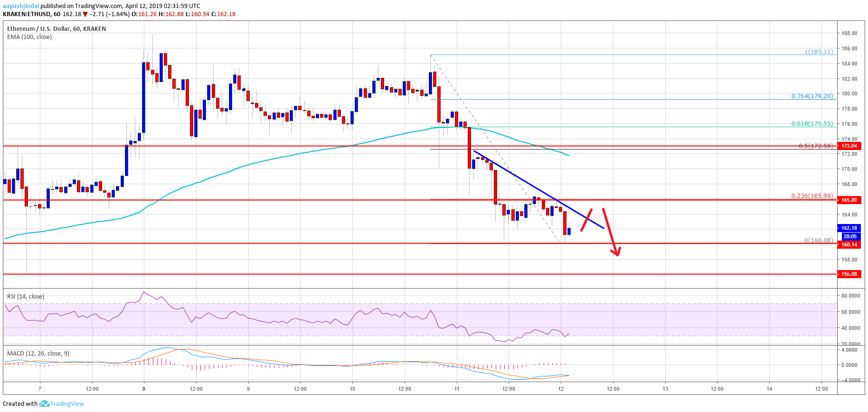Image resolution: width=868 pixels, height=412 pixels.
Task: Click the aayushjindal author name
Action: click(x=21, y=6)
